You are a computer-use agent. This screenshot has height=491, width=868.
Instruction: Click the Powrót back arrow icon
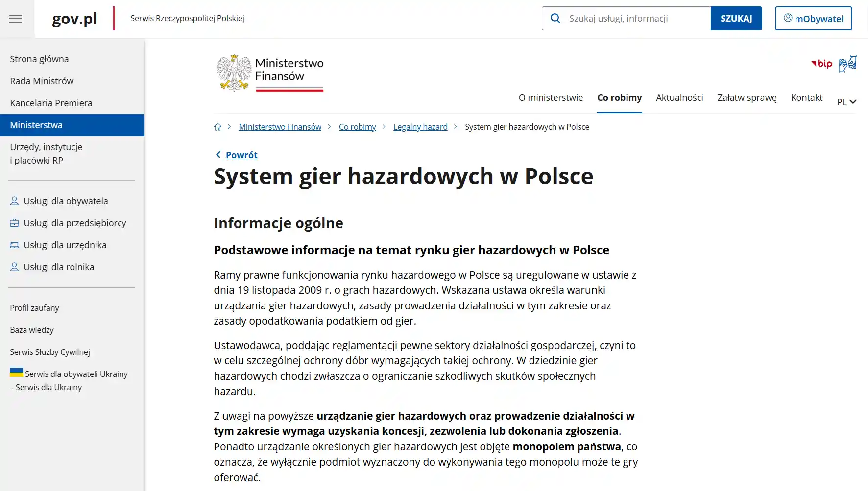(218, 155)
